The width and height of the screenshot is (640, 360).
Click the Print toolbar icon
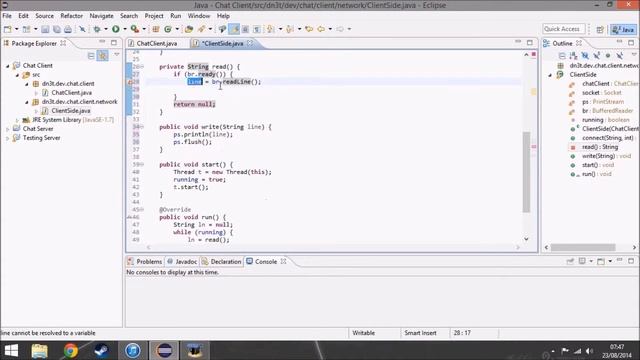coord(68,29)
